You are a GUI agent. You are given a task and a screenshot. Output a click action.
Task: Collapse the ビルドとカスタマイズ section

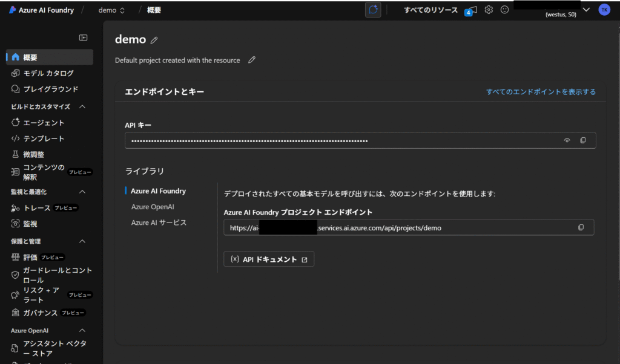(x=82, y=106)
